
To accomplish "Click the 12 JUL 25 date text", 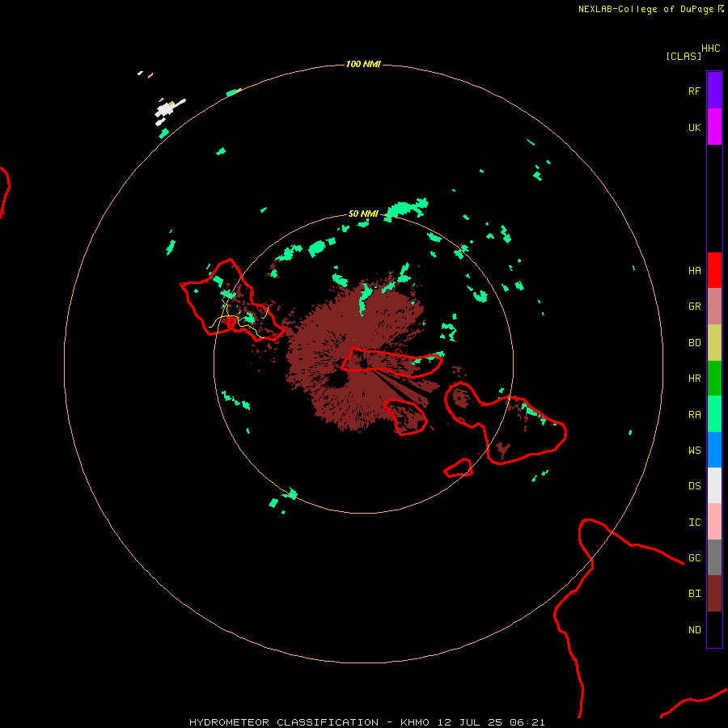I will point(469,722).
